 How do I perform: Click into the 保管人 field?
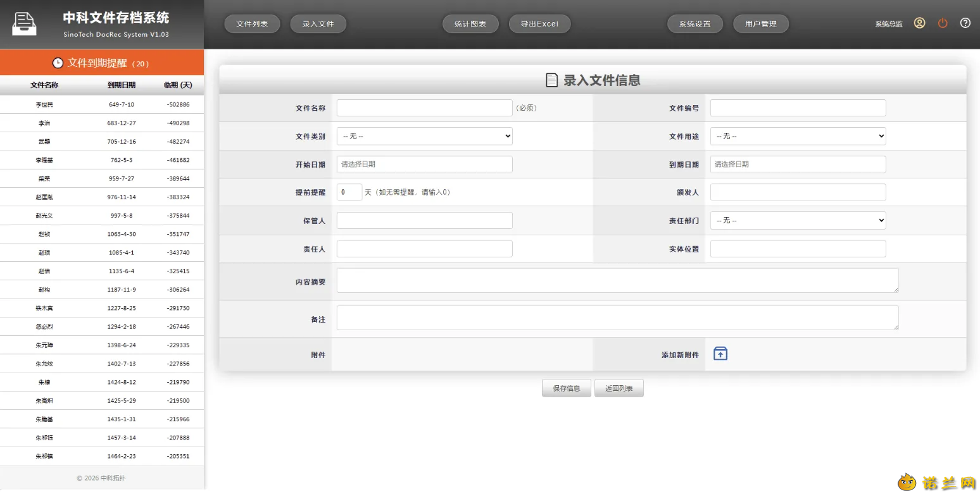point(424,220)
